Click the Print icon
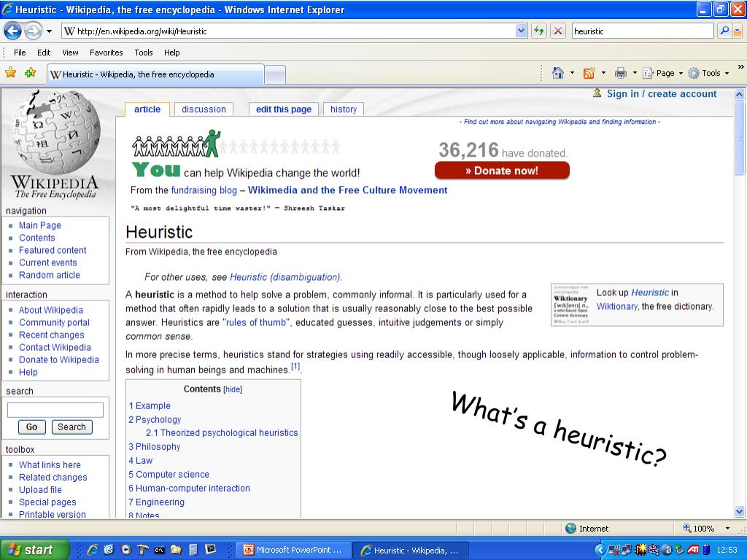The image size is (747, 560). (x=620, y=73)
